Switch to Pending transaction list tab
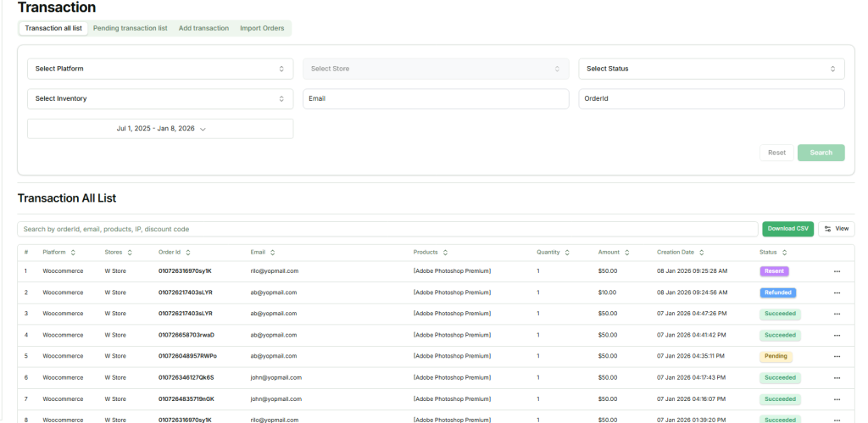The width and height of the screenshot is (868, 423). click(x=130, y=28)
